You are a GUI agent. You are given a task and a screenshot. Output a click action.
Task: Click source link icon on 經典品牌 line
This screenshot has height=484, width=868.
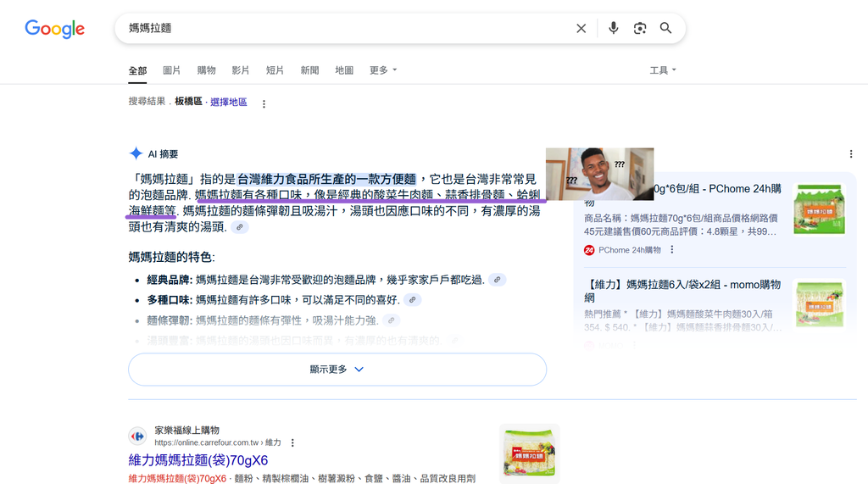(497, 280)
